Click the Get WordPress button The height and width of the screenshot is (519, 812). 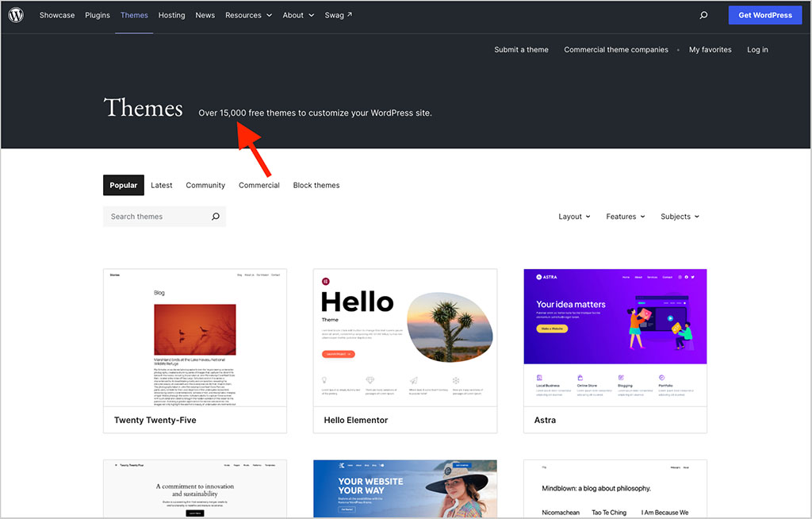click(x=765, y=15)
